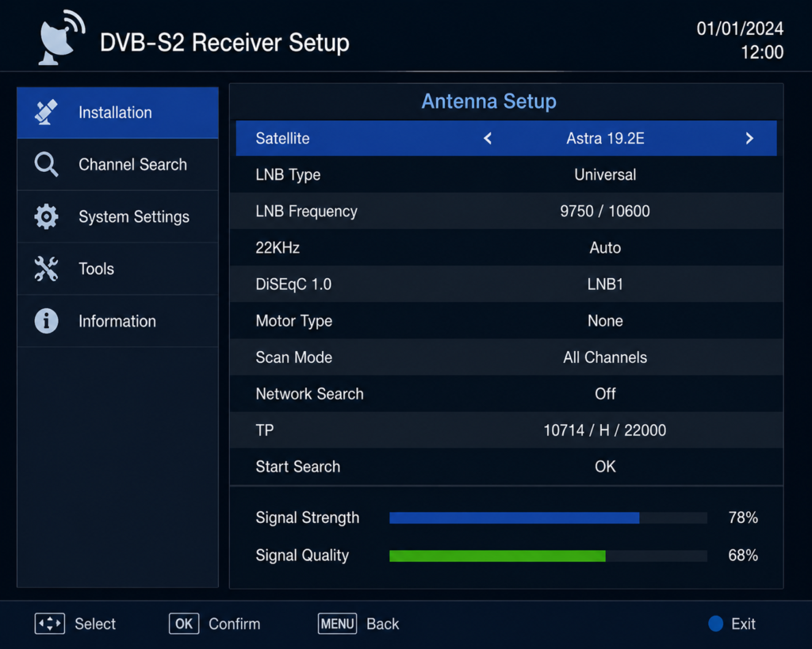Click the Scan Mode row label
Viewport: 812px width, 649px height.
(293, 357)
